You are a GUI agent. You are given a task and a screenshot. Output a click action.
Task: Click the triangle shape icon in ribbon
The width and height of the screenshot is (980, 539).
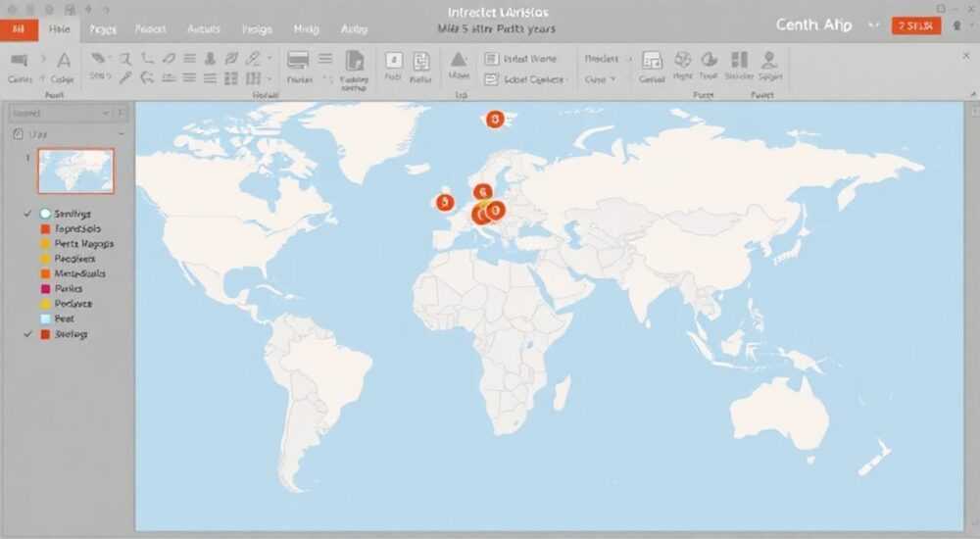coord(458,59)
